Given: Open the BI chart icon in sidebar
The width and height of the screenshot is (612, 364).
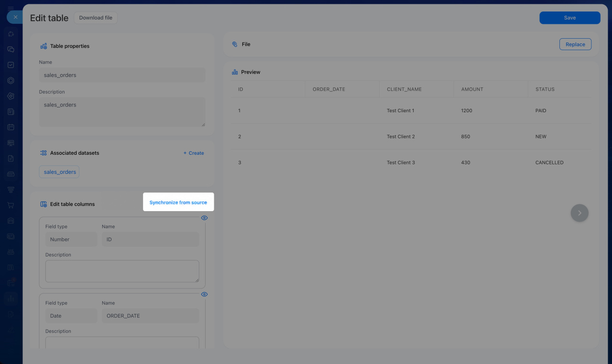Looking at the screenshot, I should pos(11,299).
